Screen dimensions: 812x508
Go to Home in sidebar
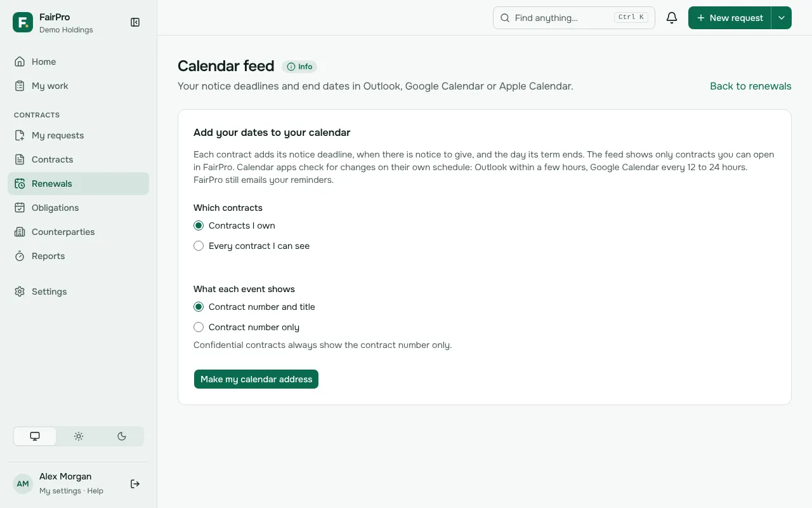click(x=79, y=62)
